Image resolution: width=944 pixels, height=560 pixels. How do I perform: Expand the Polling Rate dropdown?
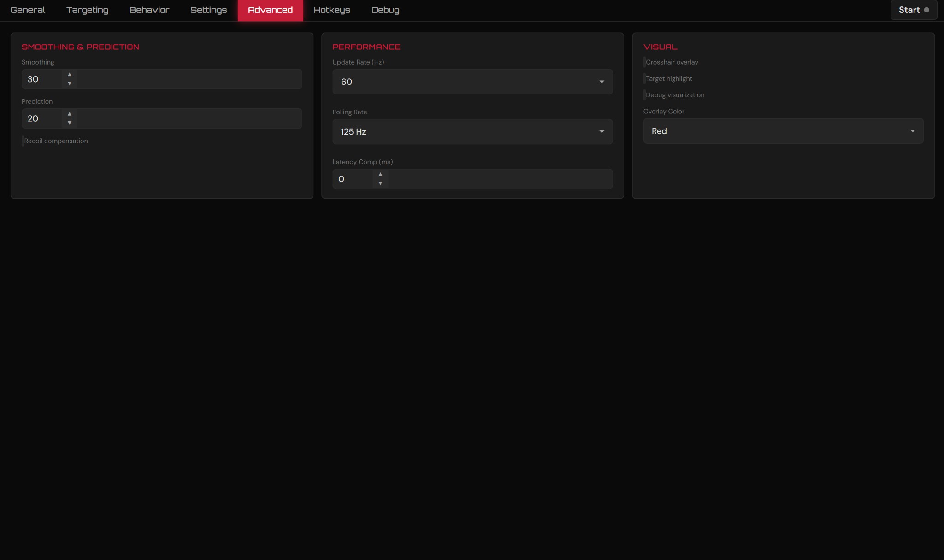pos(472,132)
